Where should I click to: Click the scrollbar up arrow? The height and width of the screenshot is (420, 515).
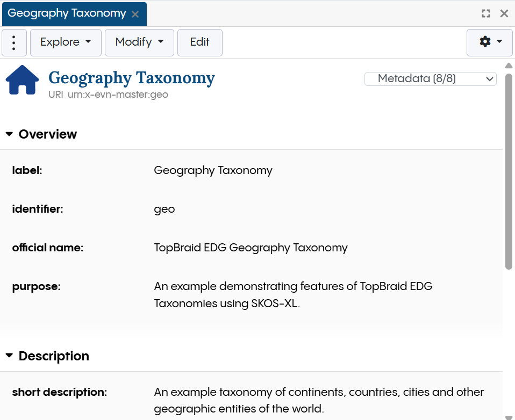pos(509,66)
